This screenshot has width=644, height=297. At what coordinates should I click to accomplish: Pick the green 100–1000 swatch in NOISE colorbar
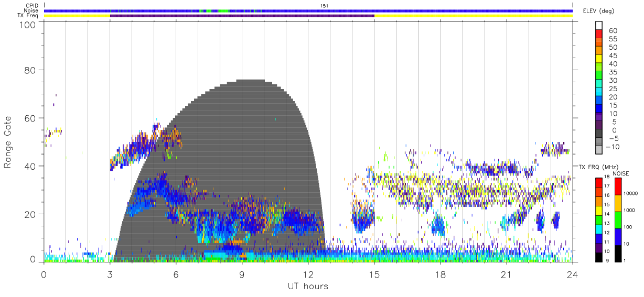pyautogui.click(x=618, y=219)
